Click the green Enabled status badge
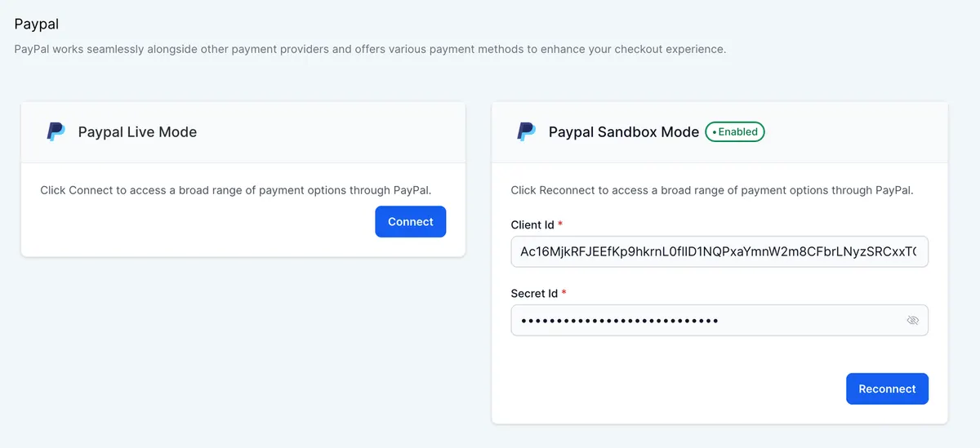 [x=735, y=131]
